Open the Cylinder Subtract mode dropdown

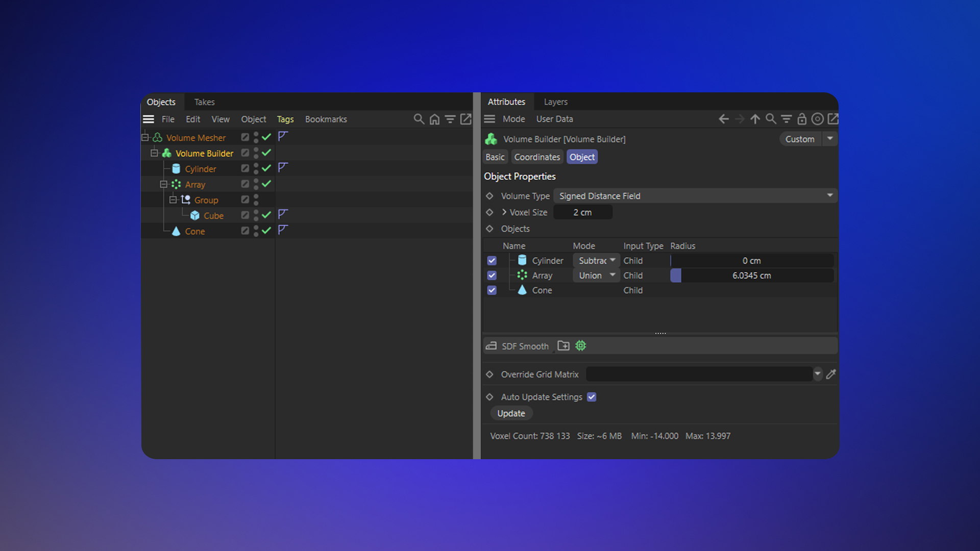[596, 261]
